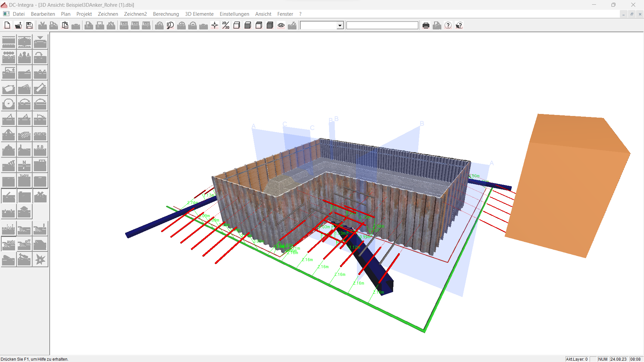This screenshot has width=644, height=362.
Task: Enable the 'auto' hatch sidebar button
Action: pos(8,244)
